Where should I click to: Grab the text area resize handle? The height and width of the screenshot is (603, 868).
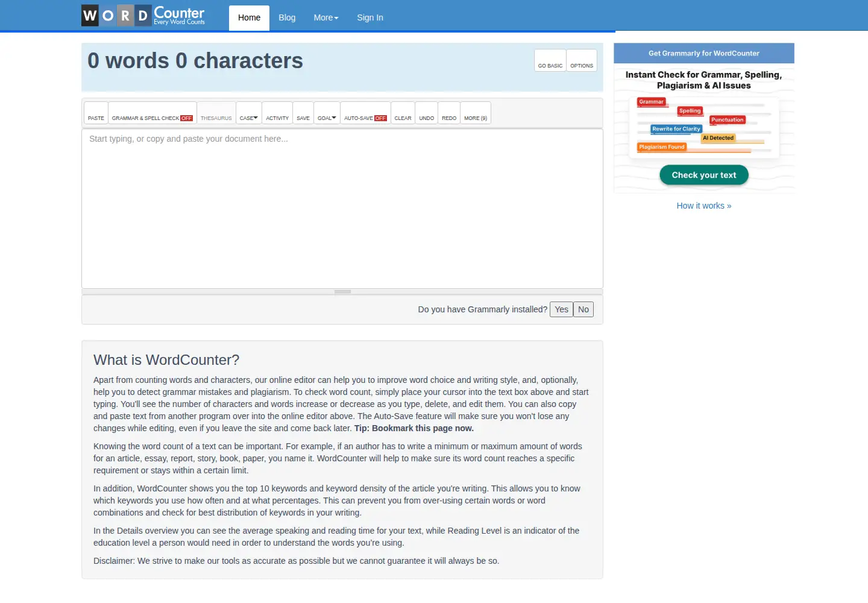342,292
